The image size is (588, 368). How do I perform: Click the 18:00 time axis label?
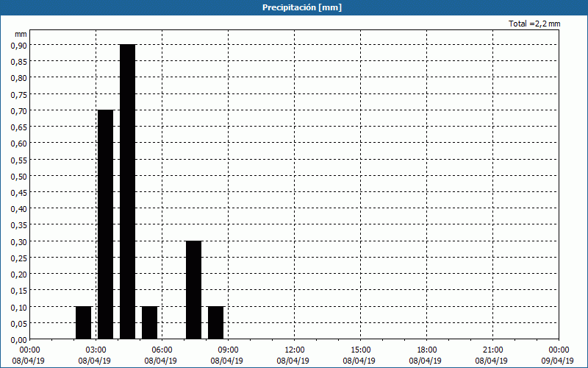click(x=427, y=350)
